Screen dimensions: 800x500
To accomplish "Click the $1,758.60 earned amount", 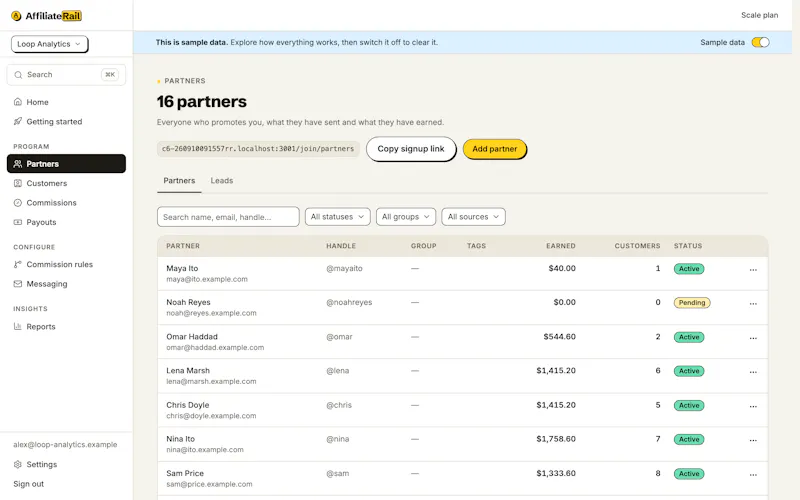I will click(x=556, y=439).
